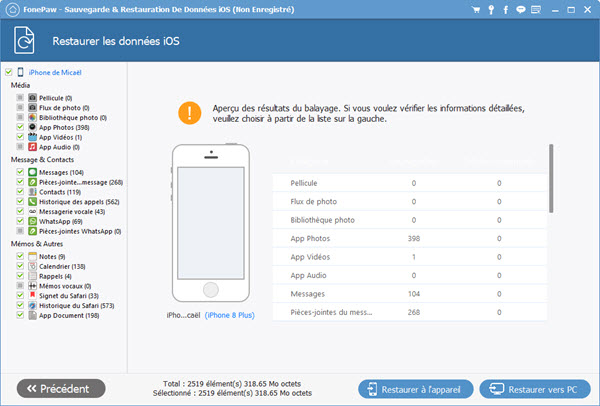Open the chat support bubble icon
600x406 pixels.
pyautogui.click(x=520, y=10)
